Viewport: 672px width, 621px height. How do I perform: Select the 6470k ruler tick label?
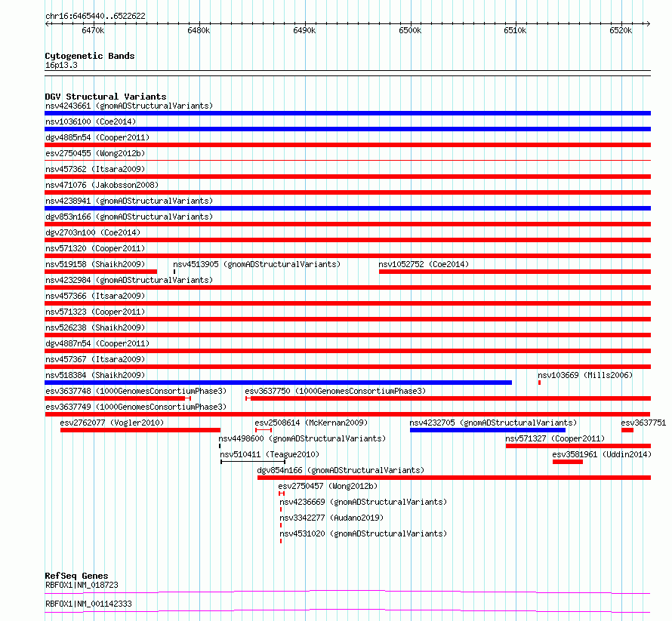[x=93, y=31]
